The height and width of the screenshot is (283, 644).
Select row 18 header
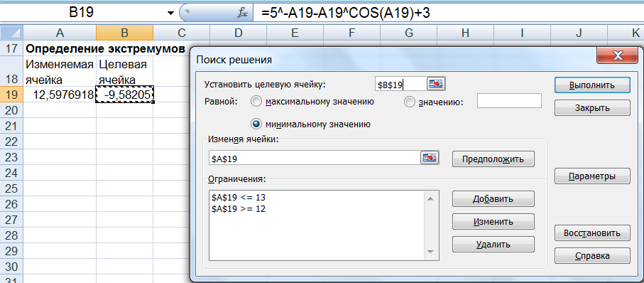point(12,71)
